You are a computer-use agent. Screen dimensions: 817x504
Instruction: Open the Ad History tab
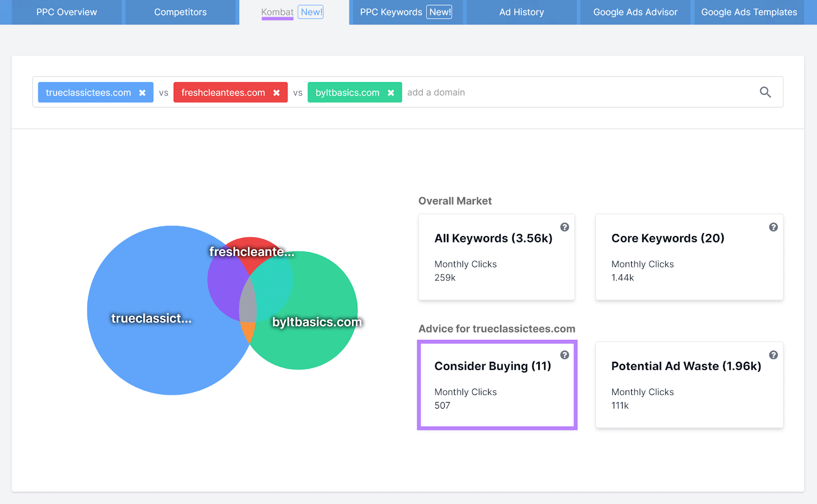521,12
